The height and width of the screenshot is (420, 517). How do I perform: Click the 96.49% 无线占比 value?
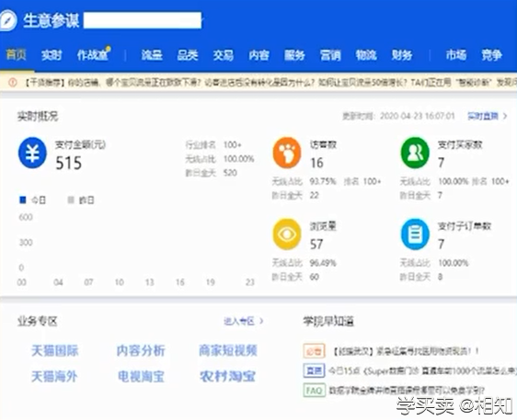point(323,263)
